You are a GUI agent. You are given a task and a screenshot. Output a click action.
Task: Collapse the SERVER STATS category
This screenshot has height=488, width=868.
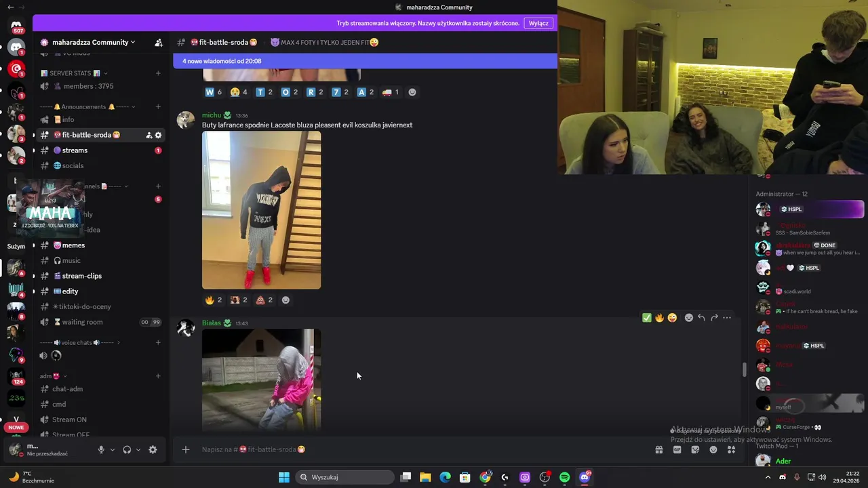(74, 73)
